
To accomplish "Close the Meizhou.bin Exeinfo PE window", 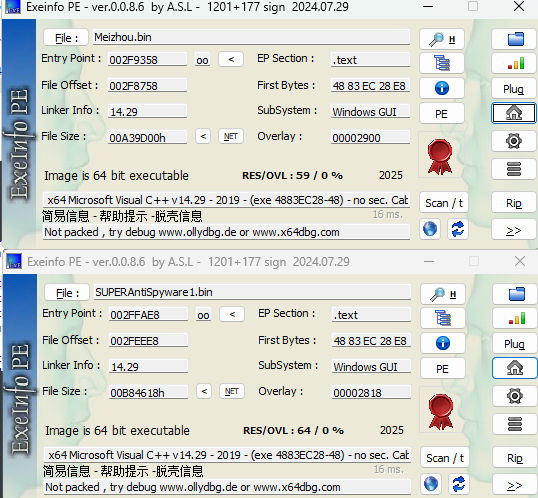I will pos(519,6).
